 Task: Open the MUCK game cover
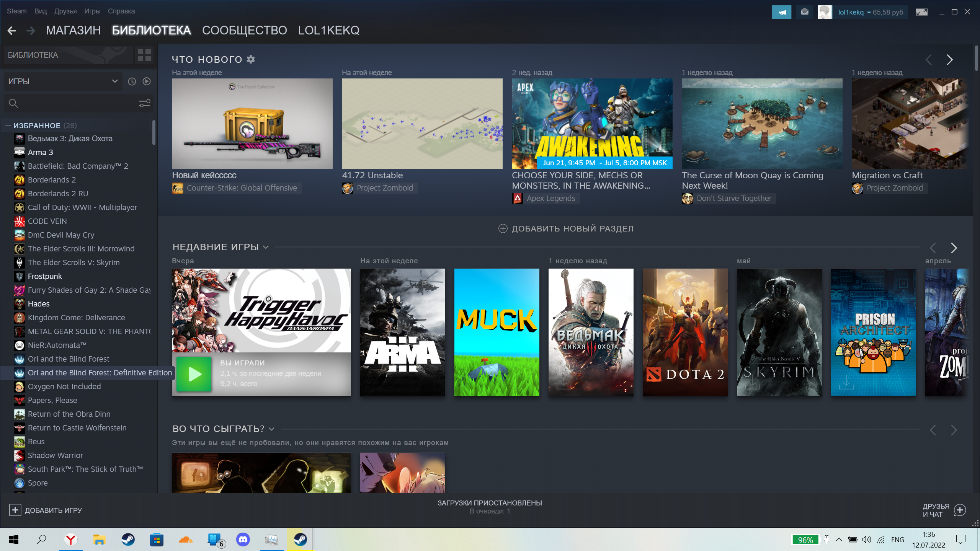[x=497, y=332]
